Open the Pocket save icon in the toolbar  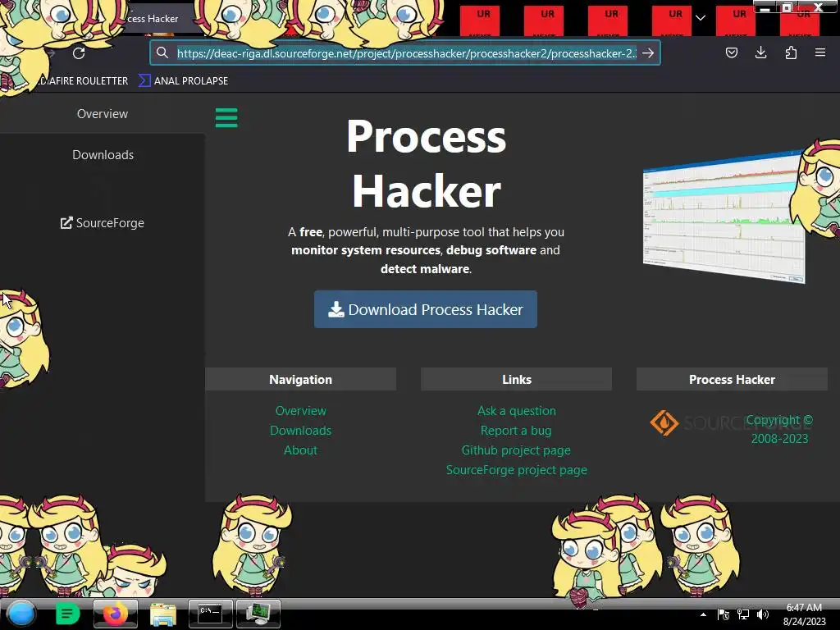coord(731,52)
